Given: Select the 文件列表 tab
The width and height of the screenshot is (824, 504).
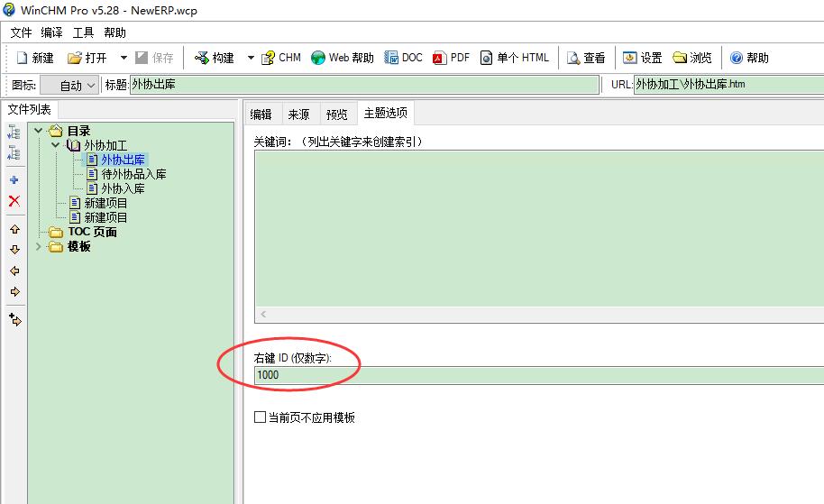Looking at the screenshot, I should tap(30, 109).
